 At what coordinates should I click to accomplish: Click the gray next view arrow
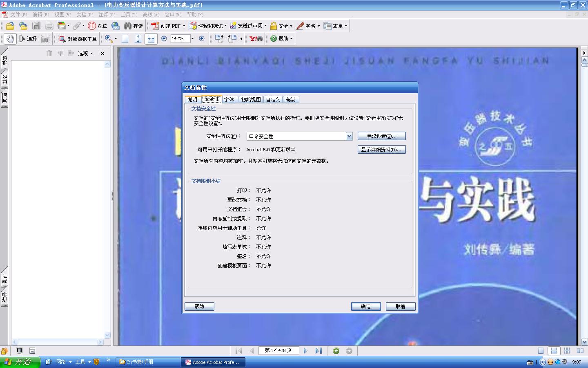349,351
